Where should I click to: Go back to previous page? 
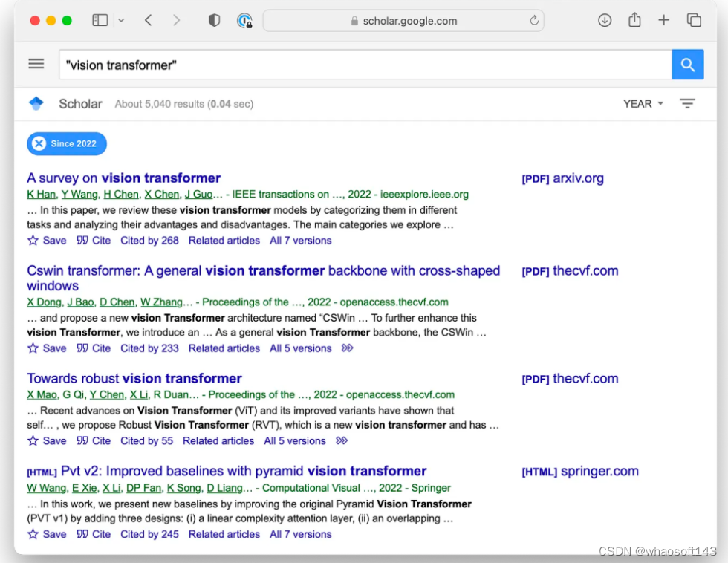148,20
